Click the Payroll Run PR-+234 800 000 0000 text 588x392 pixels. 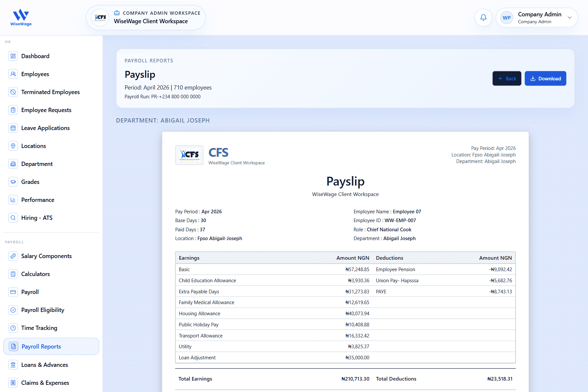tap(162, 97)
